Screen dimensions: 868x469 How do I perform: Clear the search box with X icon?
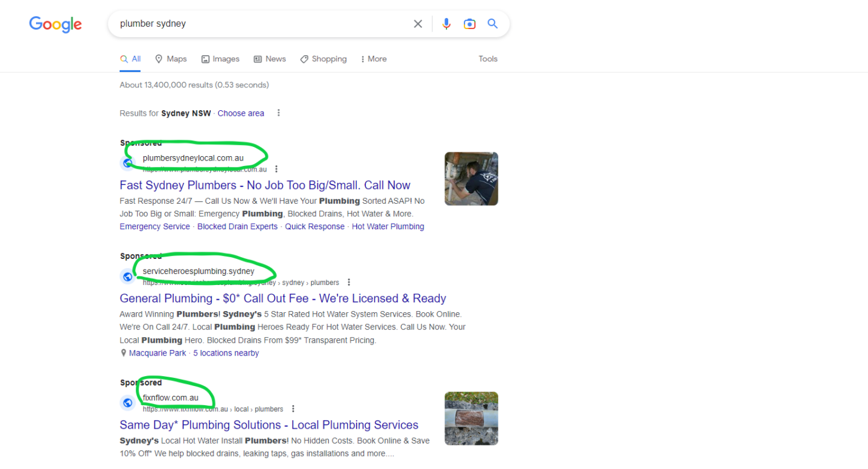pos(418,24)
